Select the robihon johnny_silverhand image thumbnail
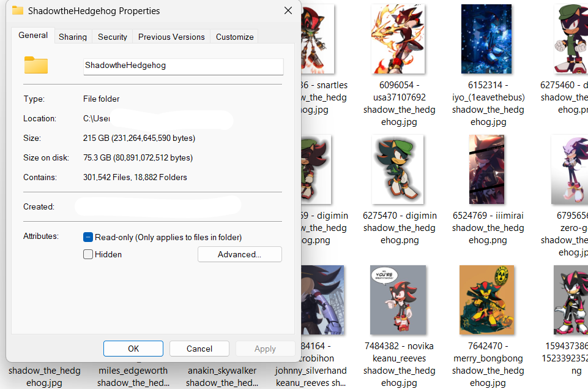588x389 pixels. click(322, 300)
